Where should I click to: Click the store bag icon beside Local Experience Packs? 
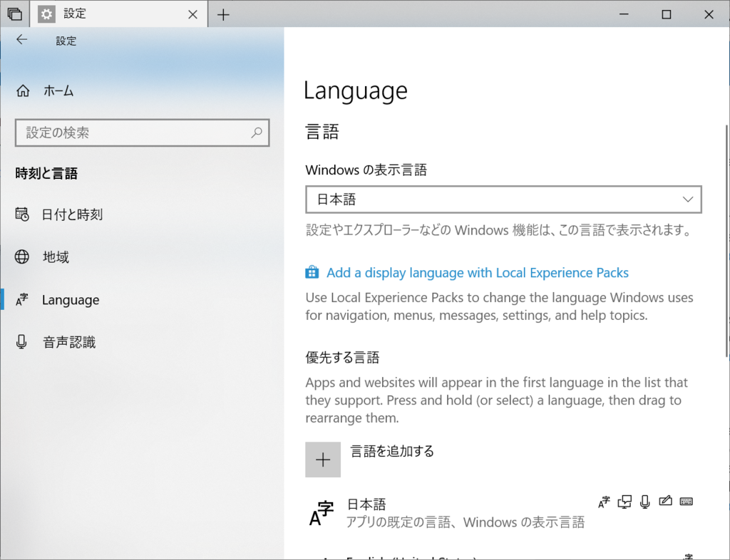(x=312, y=272)
